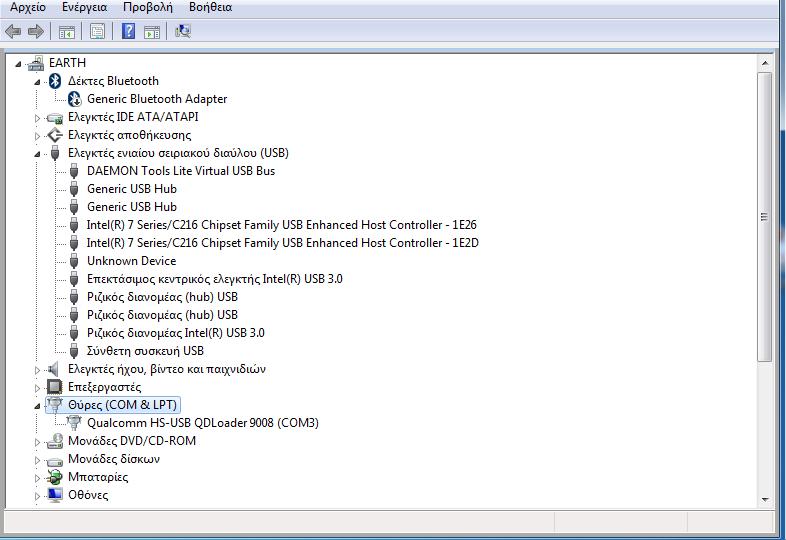
Task: Expand the Μονάδες DVD/CD-ROM category
Action: (38, 441)
